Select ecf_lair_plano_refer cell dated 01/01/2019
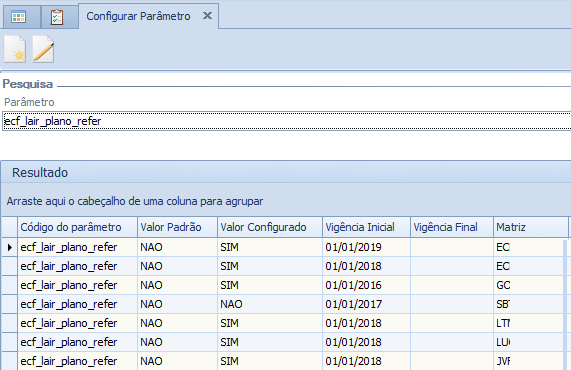Viewport: 571px width, 370px height. 77,247
